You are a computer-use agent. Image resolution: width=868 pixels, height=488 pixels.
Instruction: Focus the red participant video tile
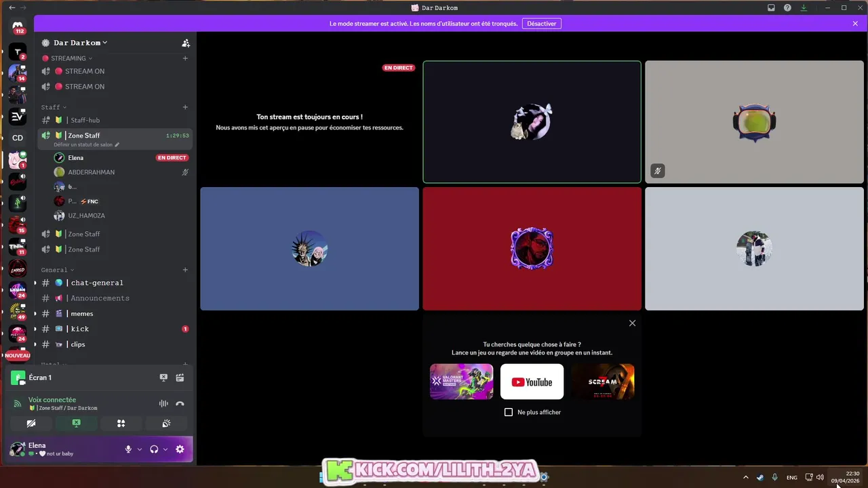532,249
